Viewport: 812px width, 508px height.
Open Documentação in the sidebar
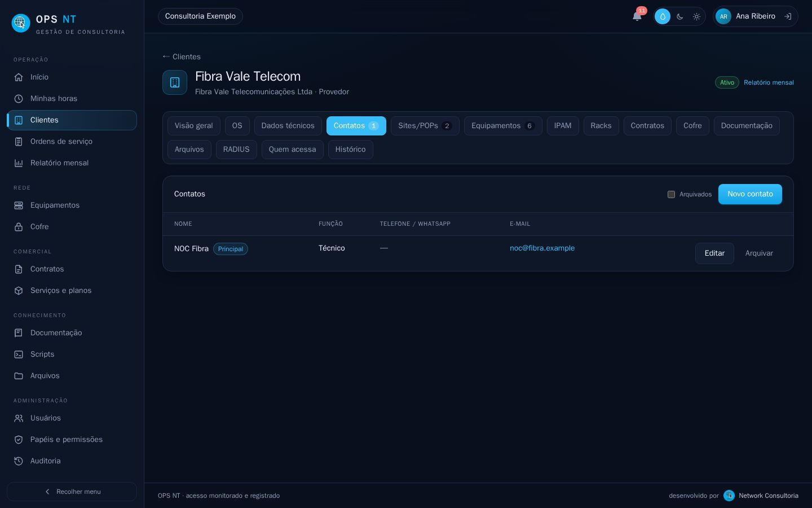[x=72, y=333]
